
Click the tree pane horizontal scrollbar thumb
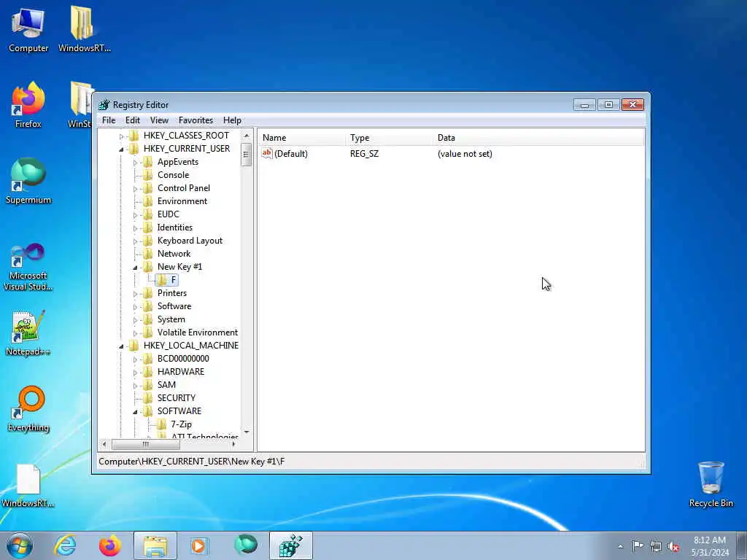click(x=146, y=444)
